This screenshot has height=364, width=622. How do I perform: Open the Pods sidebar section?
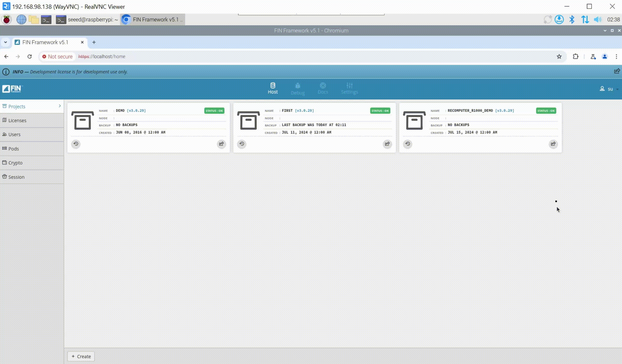[x=13, y=149]
